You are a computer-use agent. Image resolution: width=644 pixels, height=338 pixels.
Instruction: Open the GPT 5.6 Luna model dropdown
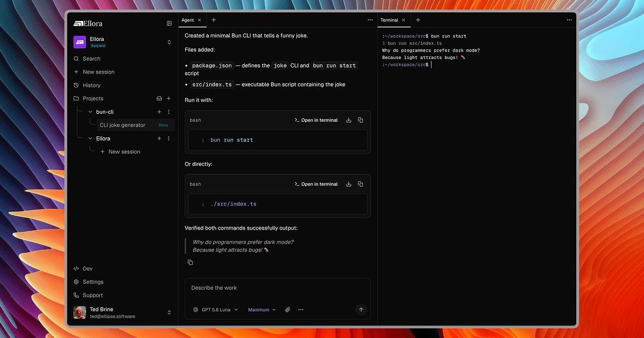tap(215, 310)
